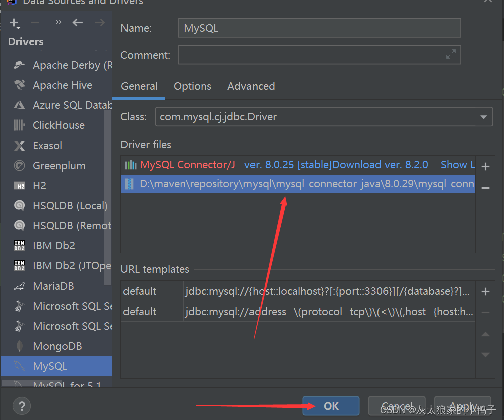
Task: Select the Greenplum driver
Action: coord(57,166)
